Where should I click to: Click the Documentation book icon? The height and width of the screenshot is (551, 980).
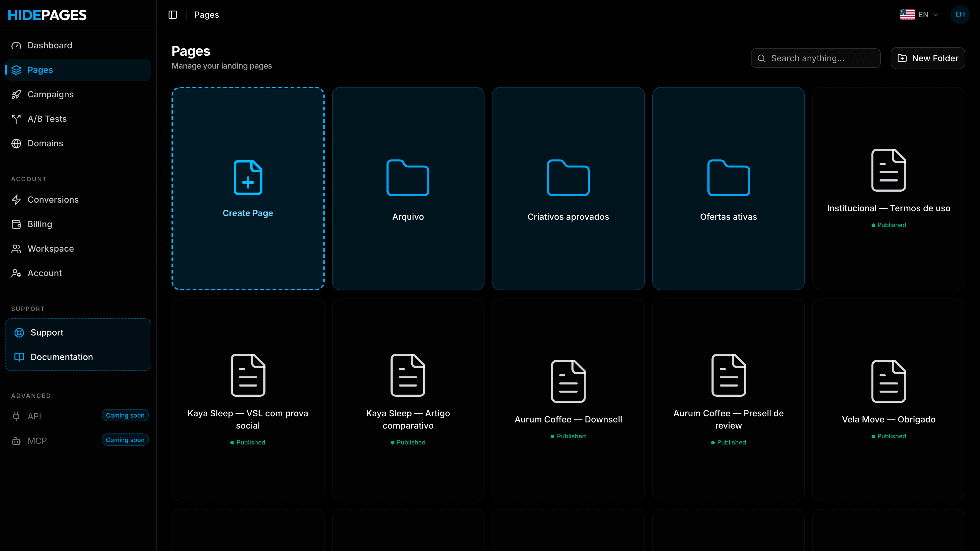[x=19, y=357]
